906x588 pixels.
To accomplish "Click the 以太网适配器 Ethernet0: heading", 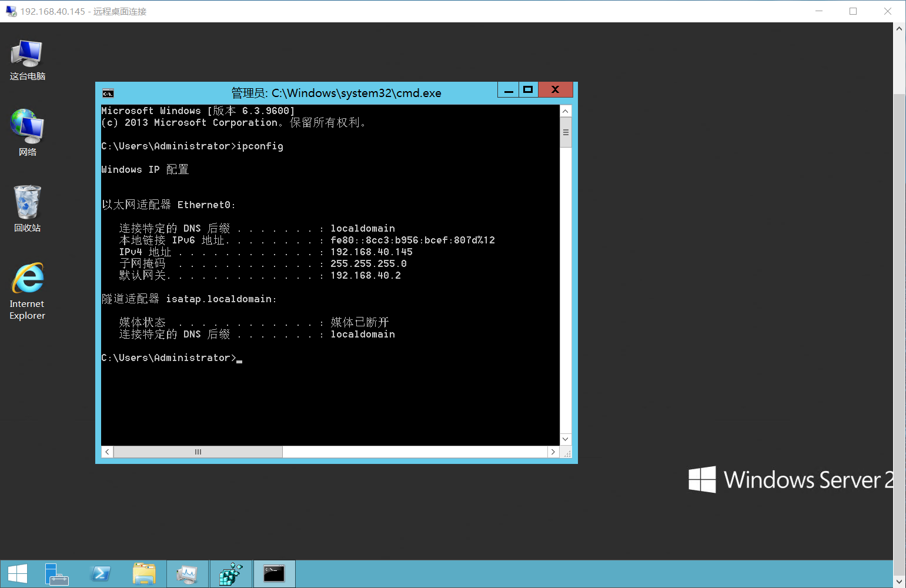I will point(169,205).
